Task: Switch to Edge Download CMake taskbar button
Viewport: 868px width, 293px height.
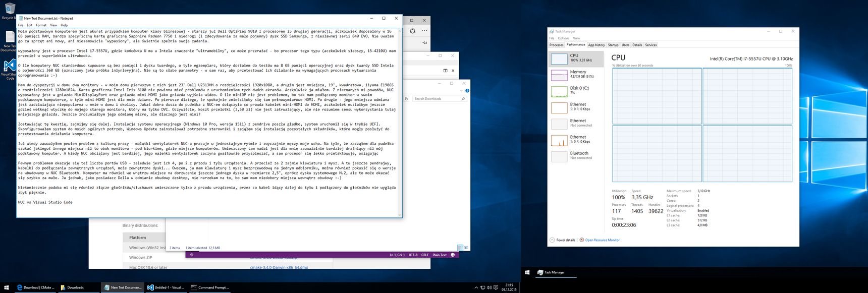Action: [35, 287]
